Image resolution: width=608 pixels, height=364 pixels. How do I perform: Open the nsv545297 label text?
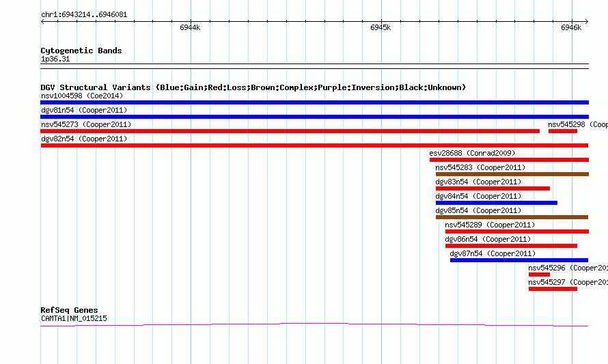(568, 282)
